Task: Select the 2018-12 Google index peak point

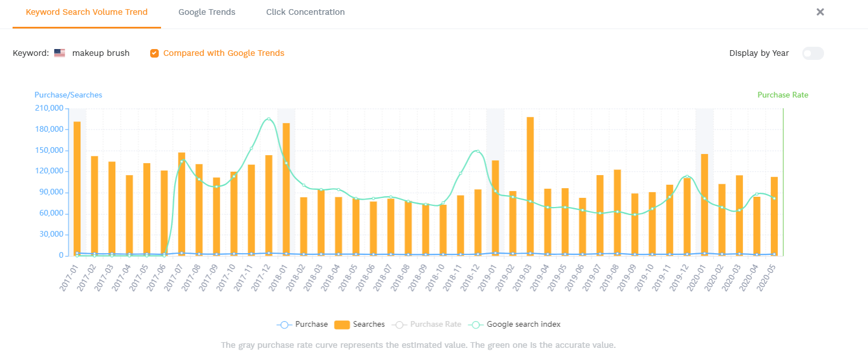Action: (x=477, y=151)
